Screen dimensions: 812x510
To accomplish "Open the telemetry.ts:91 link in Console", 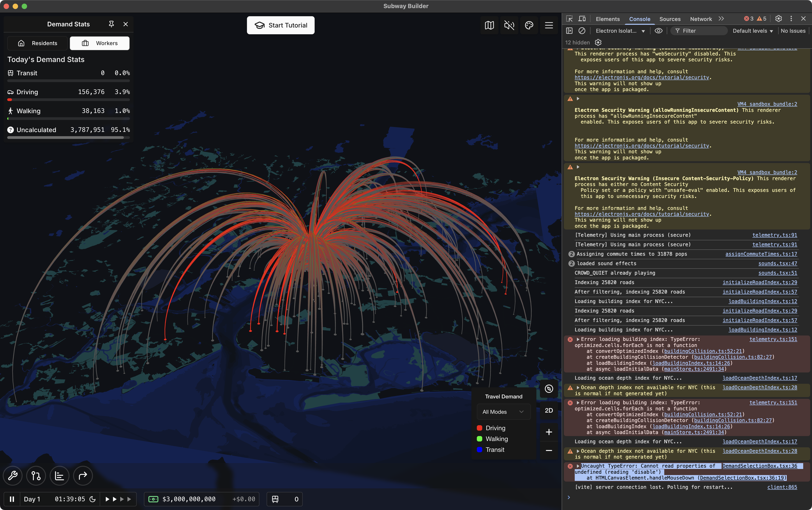I will click(774, 235).
